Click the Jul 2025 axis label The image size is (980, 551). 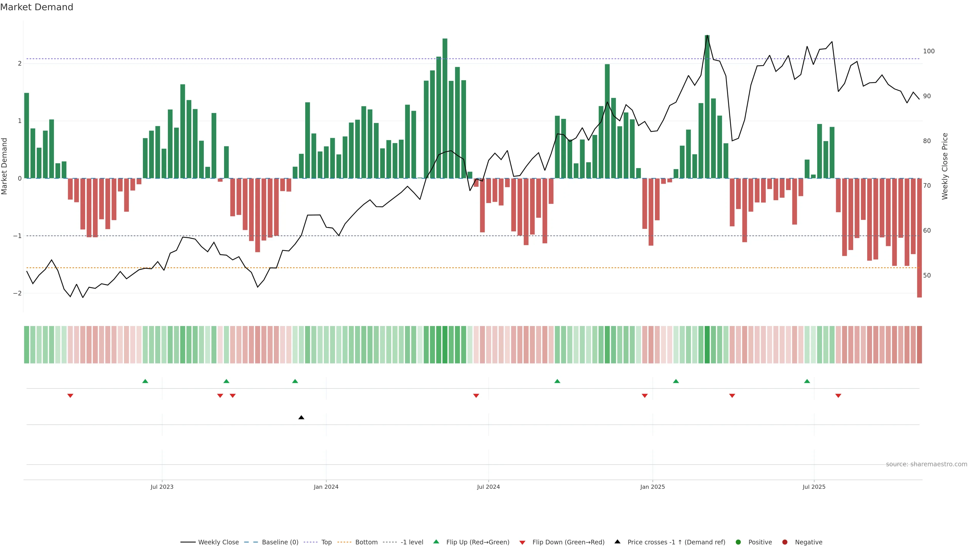click(814, 487)
